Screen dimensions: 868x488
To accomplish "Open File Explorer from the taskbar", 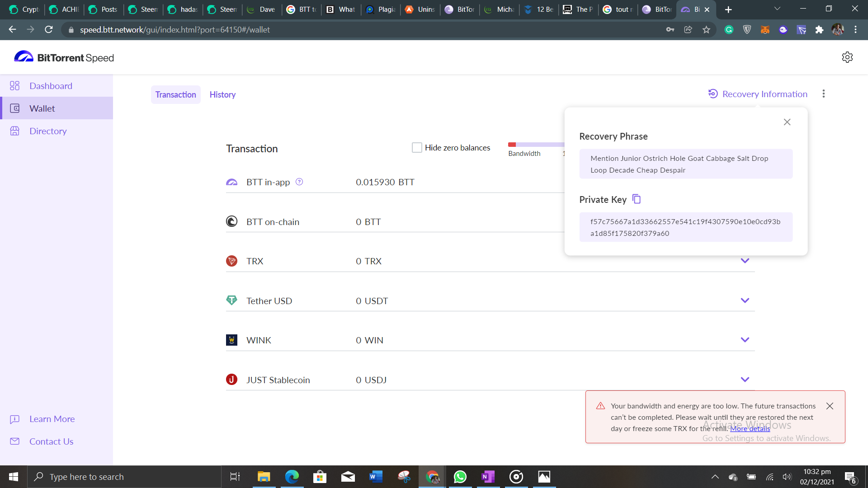I will click(x=264, y=477).
